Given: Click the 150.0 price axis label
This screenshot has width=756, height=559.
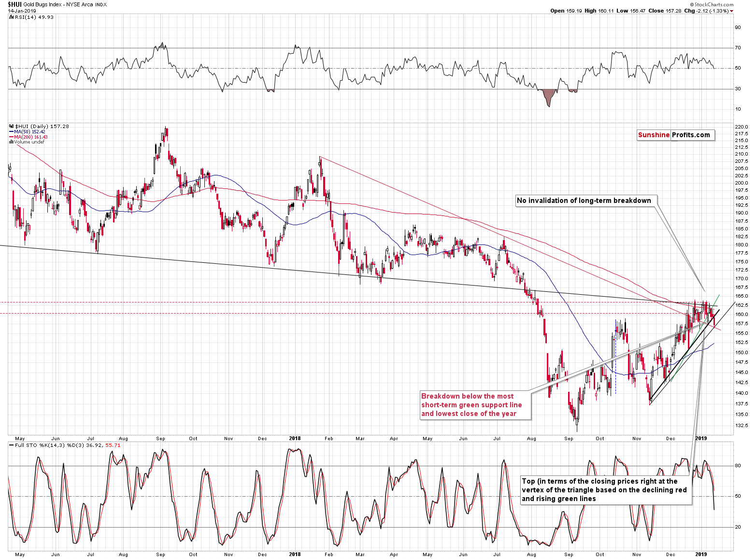Looking at the screenshot, I should [741, 353].
